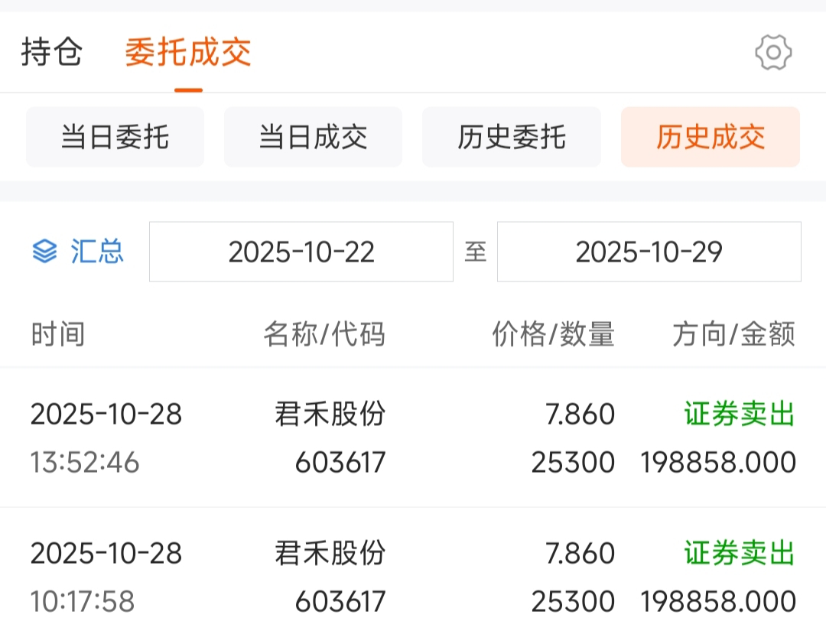
Task: Click the 时间 column header
Action: [57, 334]
